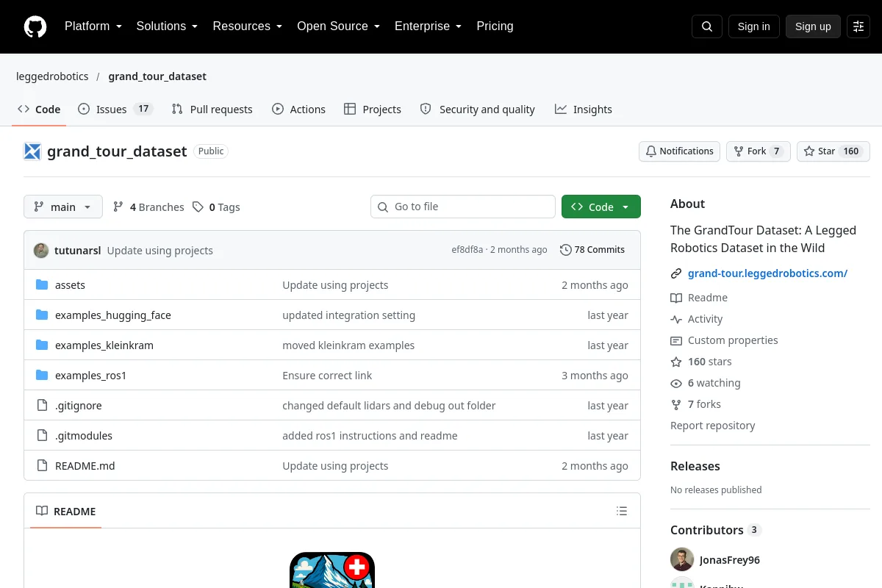The height and width of the screenshot is (588, 882).
Task: Open the Pricing page
Action: coord(495,26)
